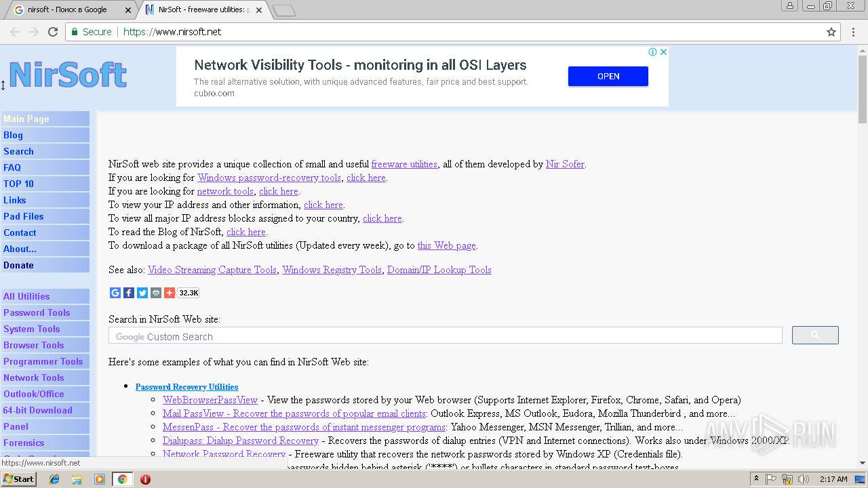
Task: Close the ad with the X icon
Action: 664,52
